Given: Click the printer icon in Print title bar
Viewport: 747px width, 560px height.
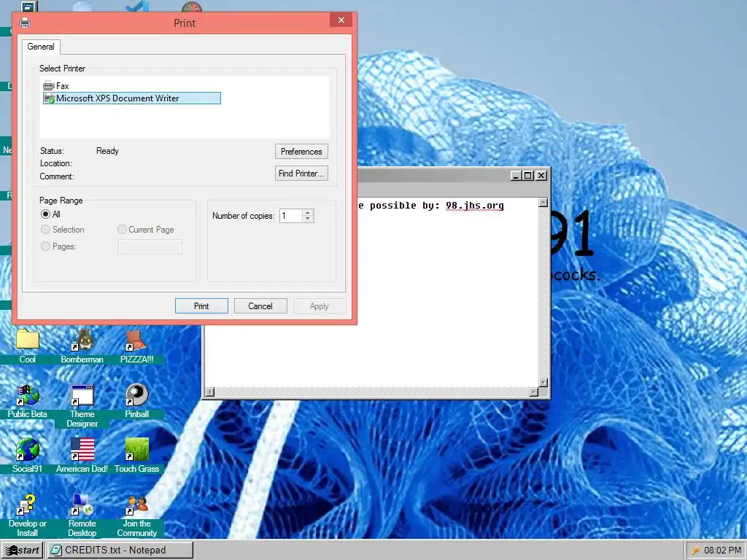Looking at the screenshot, I should coord(25,23).
